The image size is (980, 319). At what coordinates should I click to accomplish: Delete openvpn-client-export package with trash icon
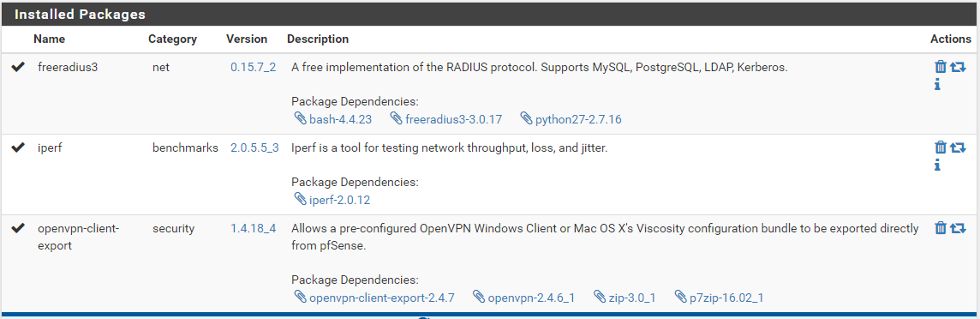[x=940, y=228]
